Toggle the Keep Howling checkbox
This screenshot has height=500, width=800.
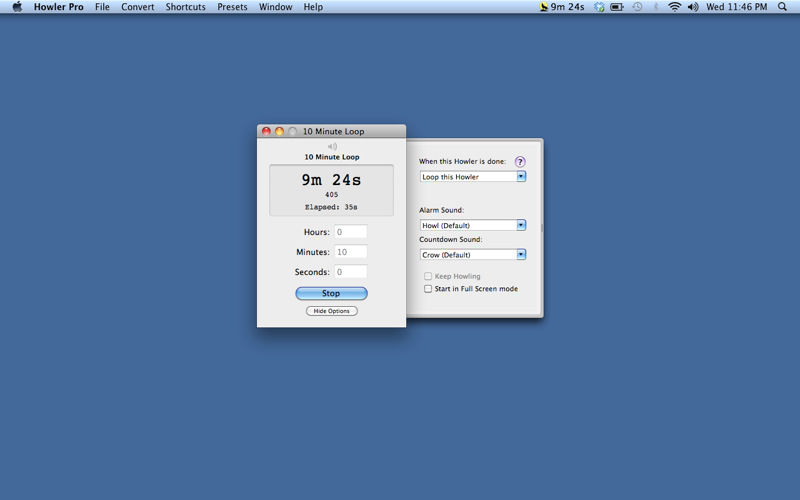(428, 276)
